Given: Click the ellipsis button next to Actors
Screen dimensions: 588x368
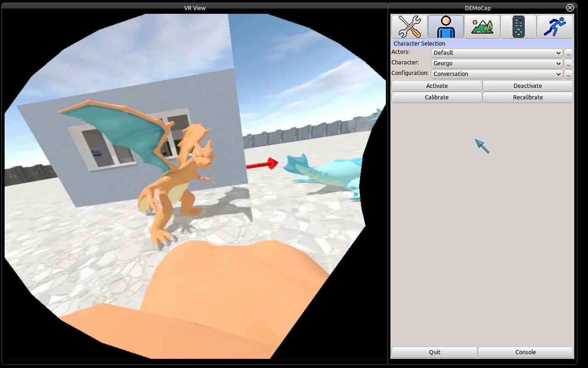Looking at the screenshot, I should tap(568, 53).
